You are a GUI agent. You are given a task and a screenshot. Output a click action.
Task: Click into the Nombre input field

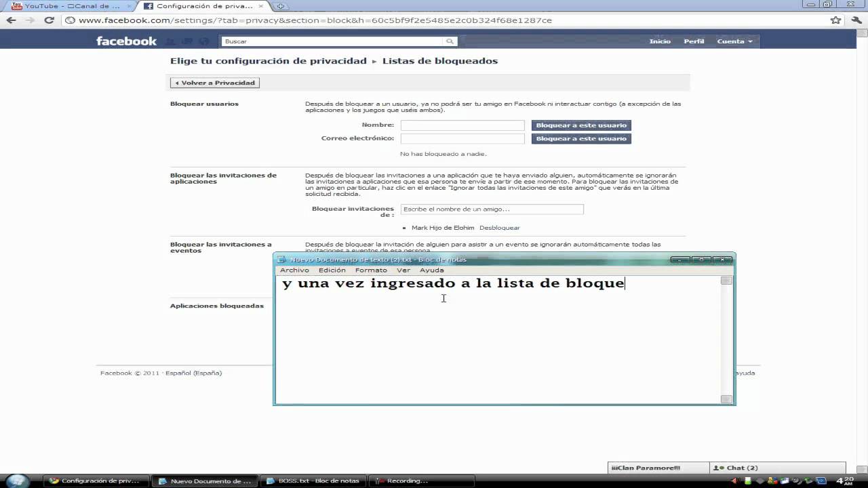(462, 125)
